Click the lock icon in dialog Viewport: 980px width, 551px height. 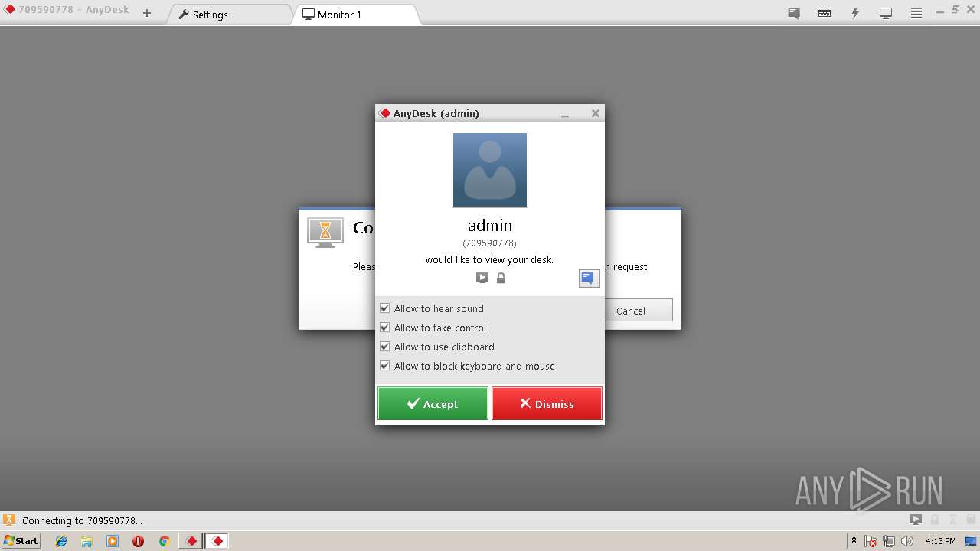pyautogui.click(x=501, y=278)
